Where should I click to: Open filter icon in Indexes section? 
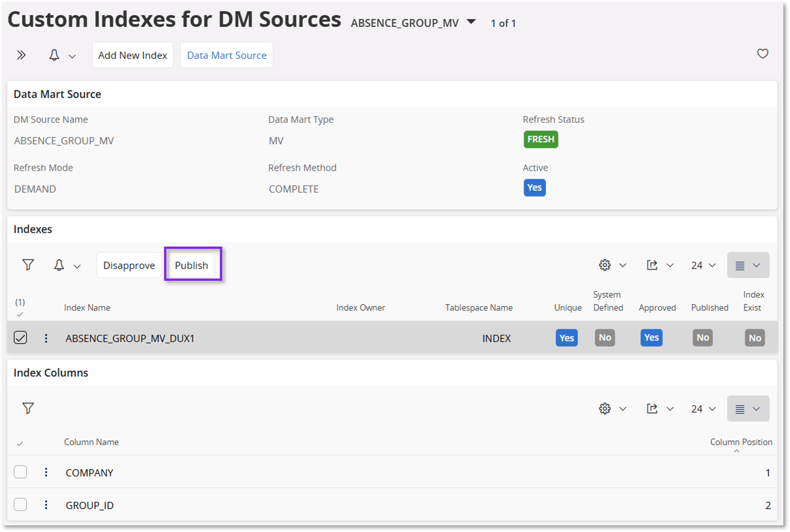[28, 265]
